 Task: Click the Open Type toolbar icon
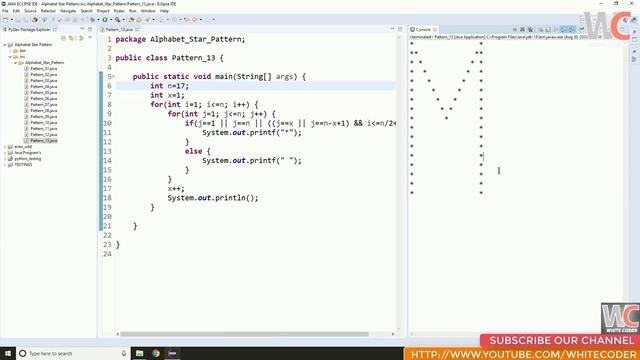pos(131,20)
